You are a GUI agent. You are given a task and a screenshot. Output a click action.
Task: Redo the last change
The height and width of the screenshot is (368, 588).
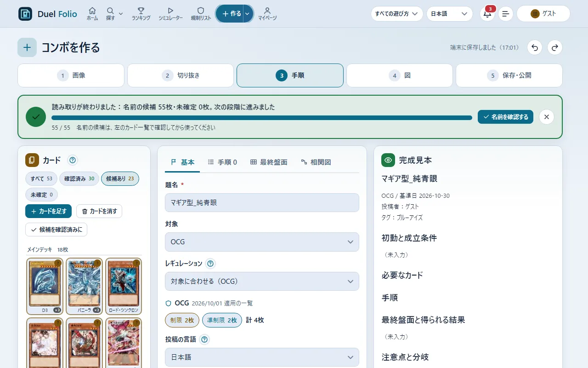555,47
